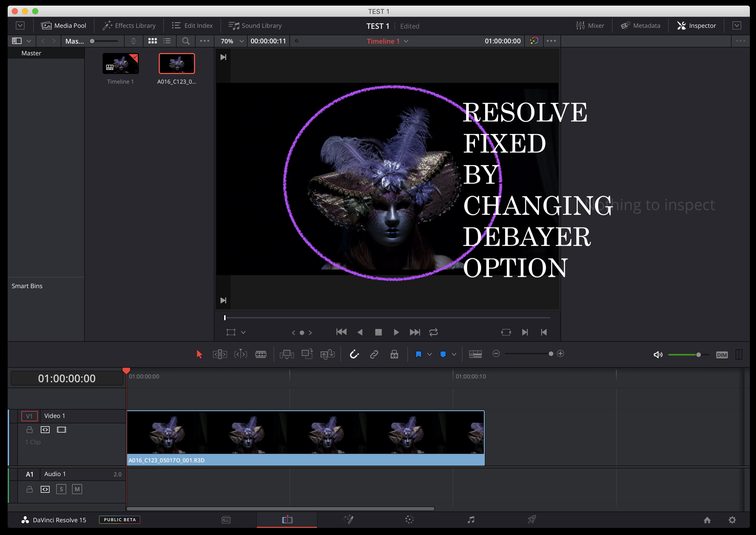Switch to the Color page

pyautogui.click(x=409, y=519)
